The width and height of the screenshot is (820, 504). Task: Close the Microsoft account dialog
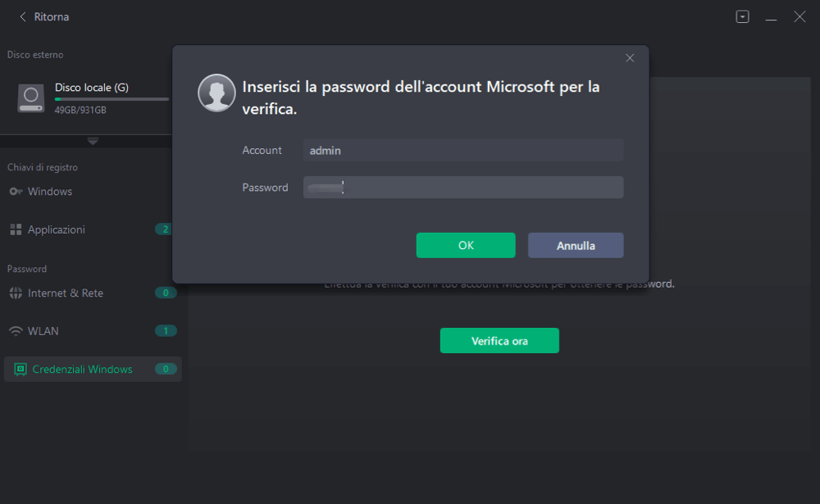point(630,58)
